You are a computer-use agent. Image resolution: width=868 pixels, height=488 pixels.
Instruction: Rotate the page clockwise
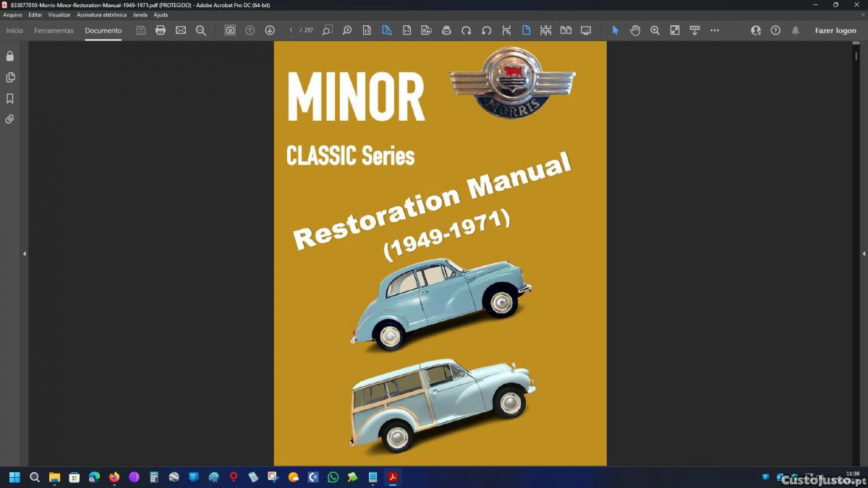[x=467, y=30]
